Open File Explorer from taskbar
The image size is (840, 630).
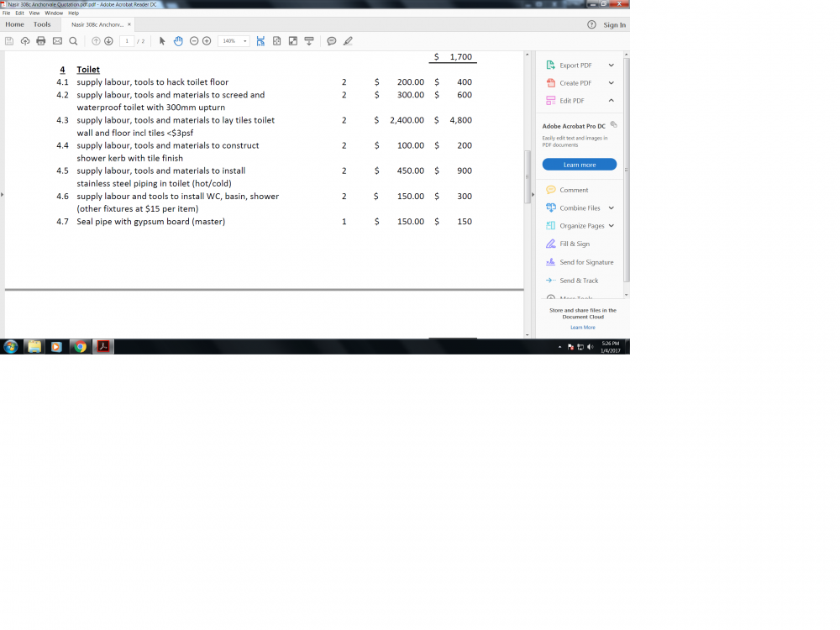(x=34, y=347)
